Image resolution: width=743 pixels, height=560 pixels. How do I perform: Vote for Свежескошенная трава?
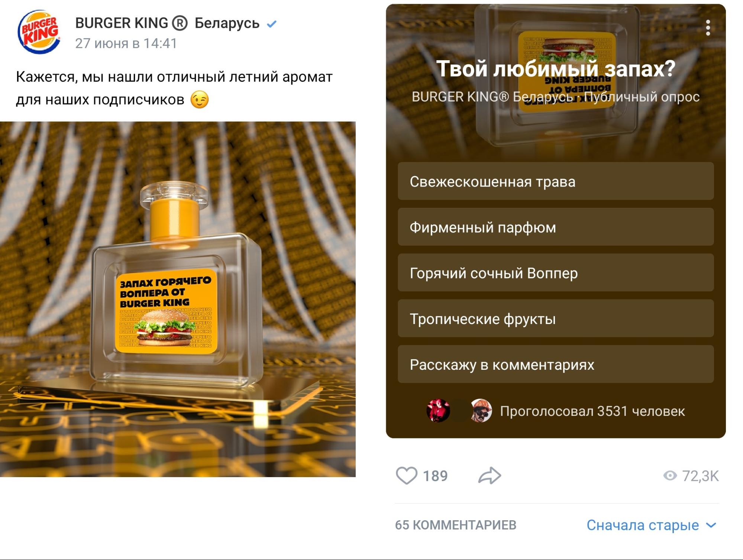[x=556, y=181]
